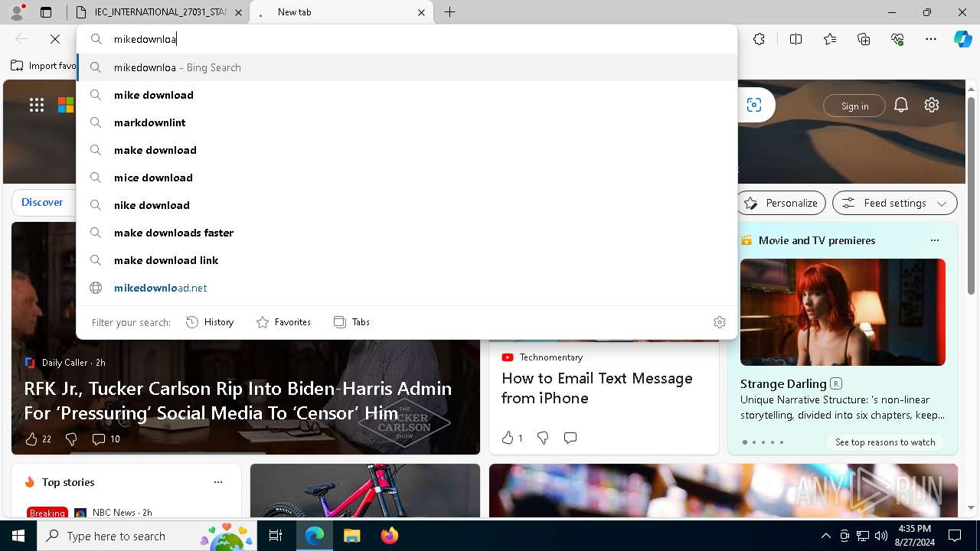Image resolution: width=980 pixels, height=551 pixels.
Task: Choose the 'make download' suggestion
Action: 407,150
